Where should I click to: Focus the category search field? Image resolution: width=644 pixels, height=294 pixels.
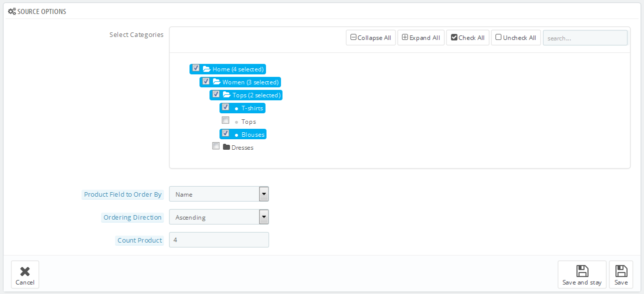click(585, 38)
